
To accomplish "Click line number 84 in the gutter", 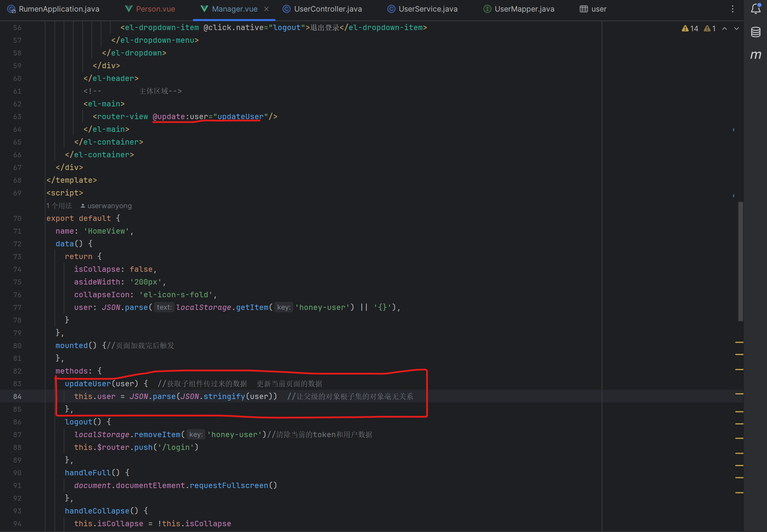I will tap(17, 396).
